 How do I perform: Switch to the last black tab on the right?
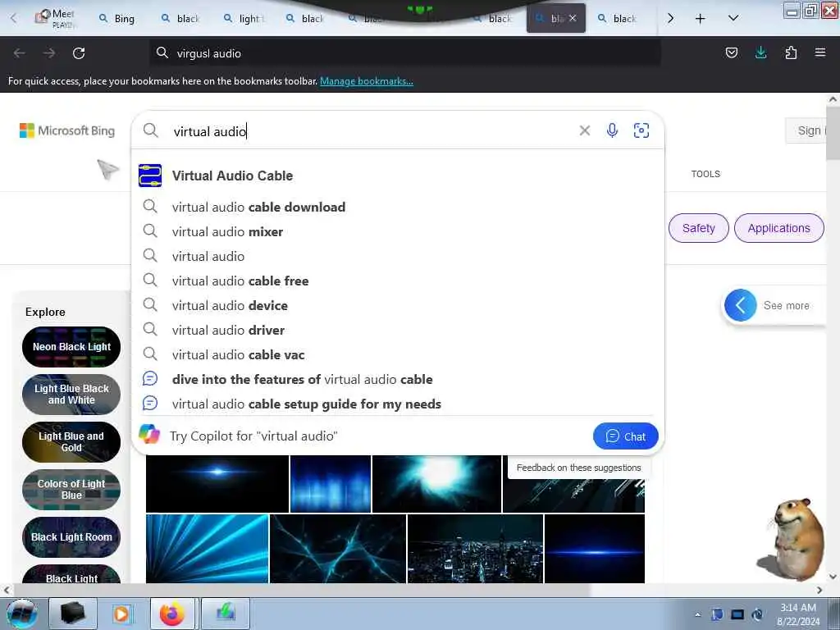[618, 18]
